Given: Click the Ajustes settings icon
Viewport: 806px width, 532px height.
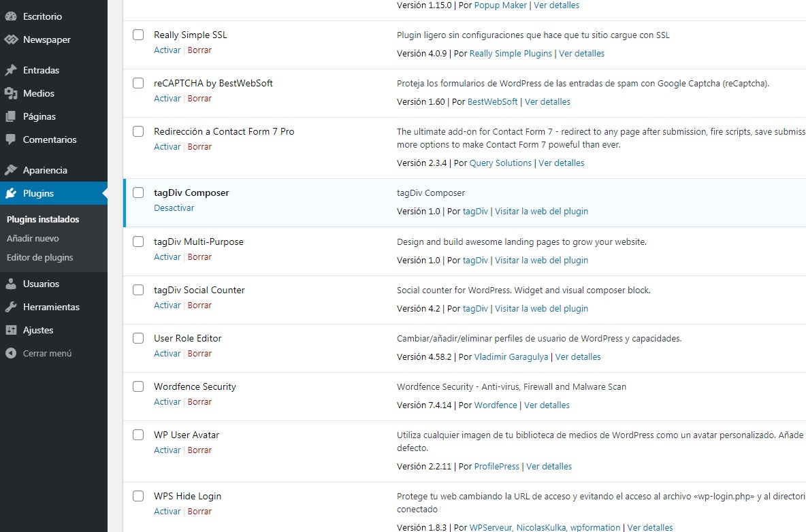Looking at the screenshot, I should pyautogui.click(x=11, y=330).
